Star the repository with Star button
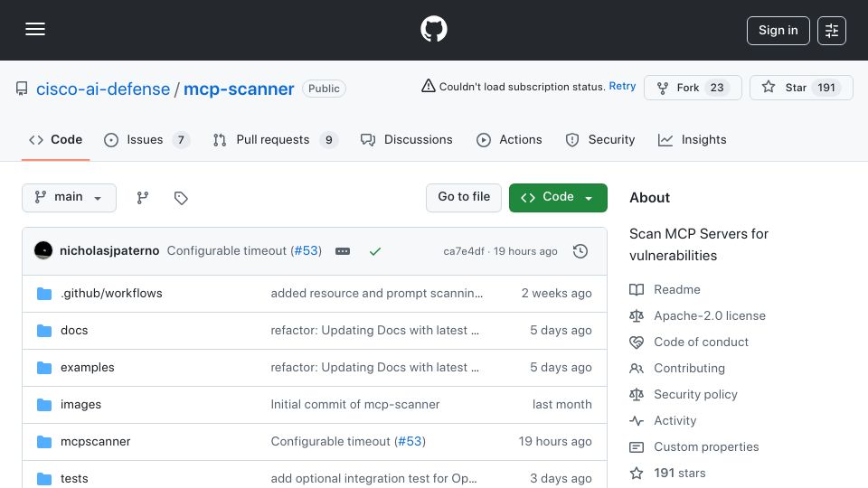 801,88
